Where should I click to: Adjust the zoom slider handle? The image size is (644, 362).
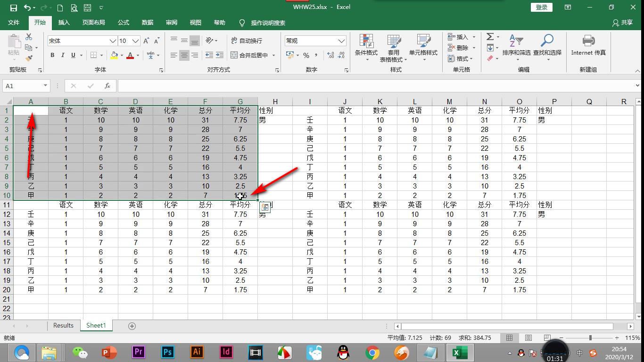click(590, 337)
